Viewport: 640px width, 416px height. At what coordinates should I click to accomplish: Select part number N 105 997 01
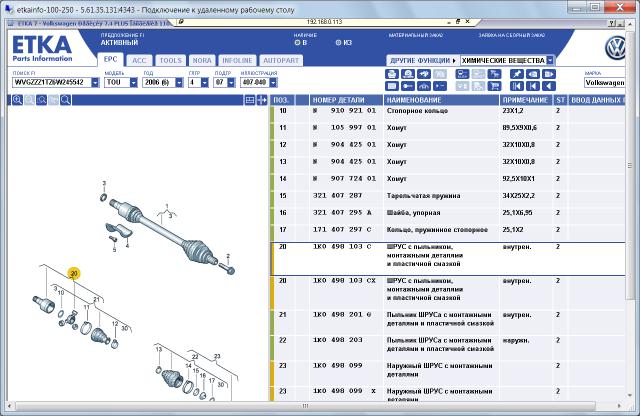coord(344,127)
